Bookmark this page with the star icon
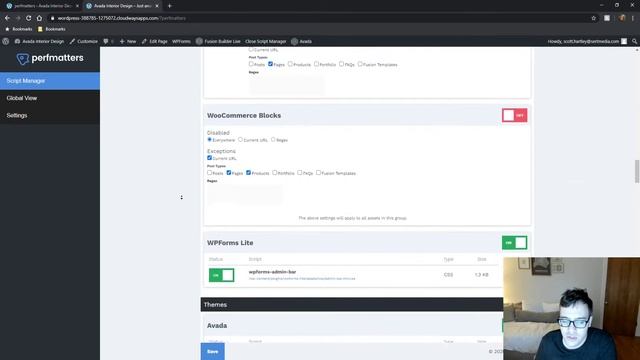 click(593, 18)
